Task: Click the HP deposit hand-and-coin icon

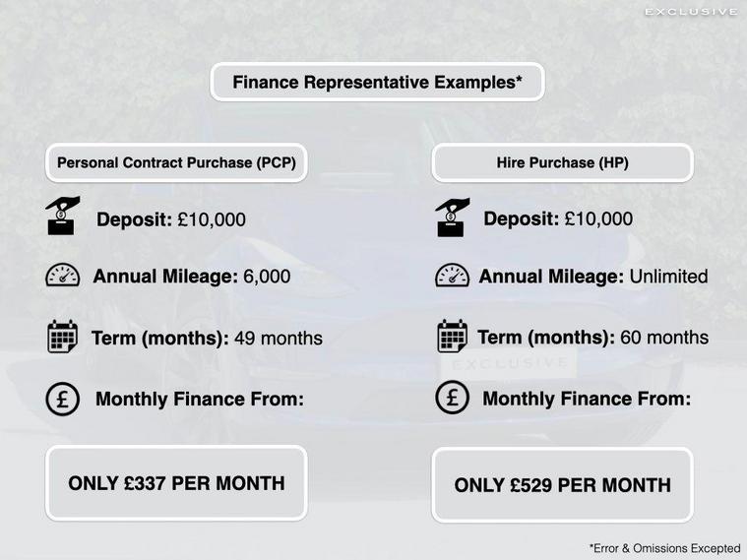Action: pyautogui.click(x=452, y=218)
